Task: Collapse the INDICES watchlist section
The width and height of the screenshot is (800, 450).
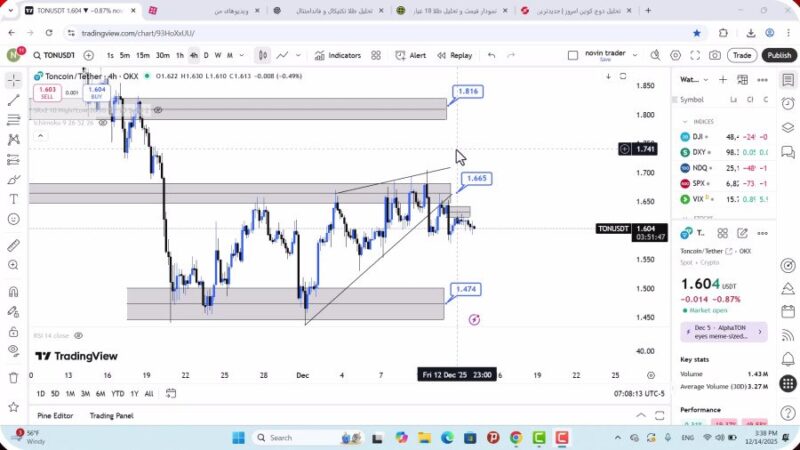Action: [686, 121]
